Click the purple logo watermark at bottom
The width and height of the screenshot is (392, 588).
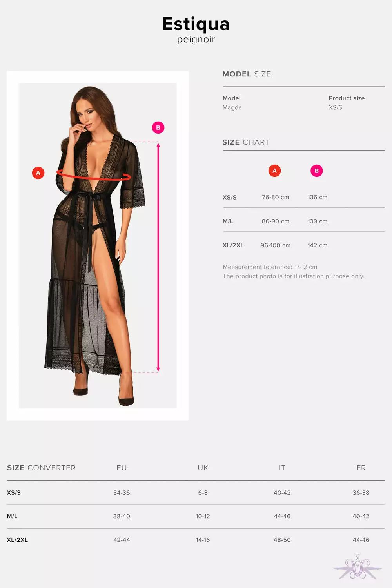[357, 567]
